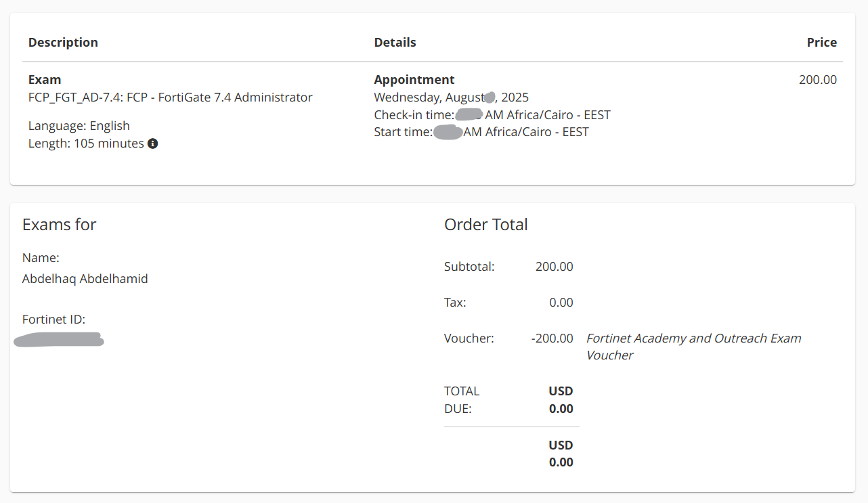Click the Order Total heading
868x503 pixels.
pyautogui.click(x=485, y=225)
